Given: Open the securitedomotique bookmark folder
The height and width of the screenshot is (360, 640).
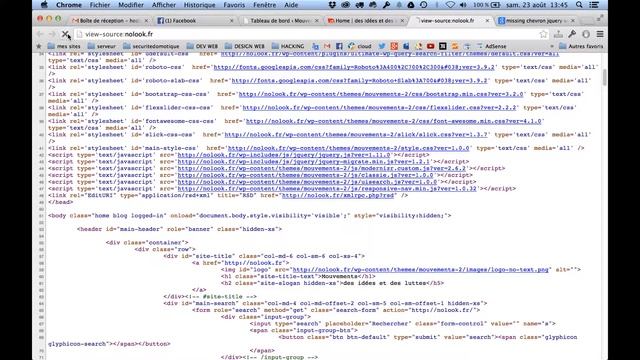Looking at the screenshot, I should pos(151,47).
